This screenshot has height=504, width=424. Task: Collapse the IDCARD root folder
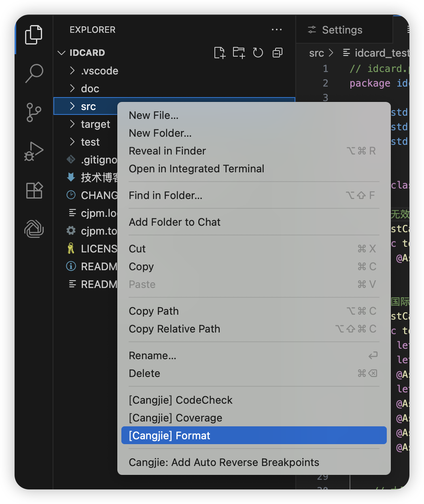(x=61, y=53)
